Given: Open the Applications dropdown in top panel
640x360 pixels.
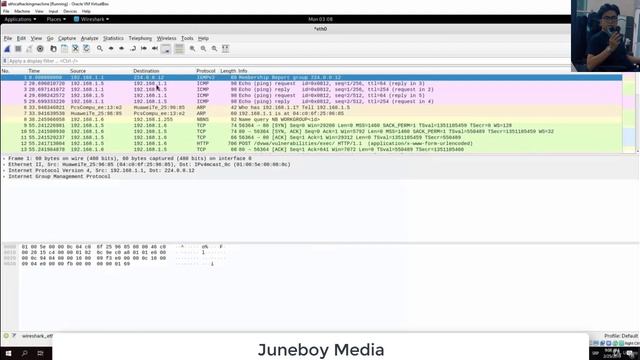Looking at the screenshot, I should pos(20,19).
